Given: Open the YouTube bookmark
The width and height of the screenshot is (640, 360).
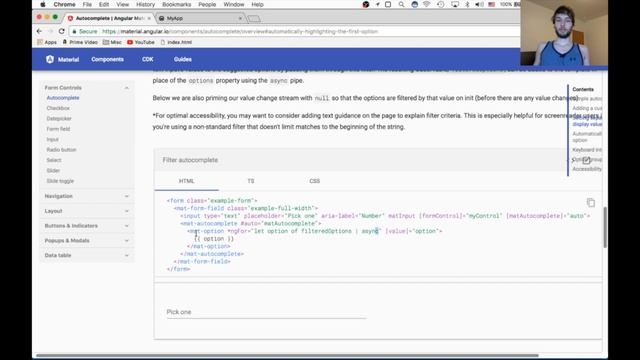Looking at the screenshot, I should pyautogui.click(x=140, y=42).
